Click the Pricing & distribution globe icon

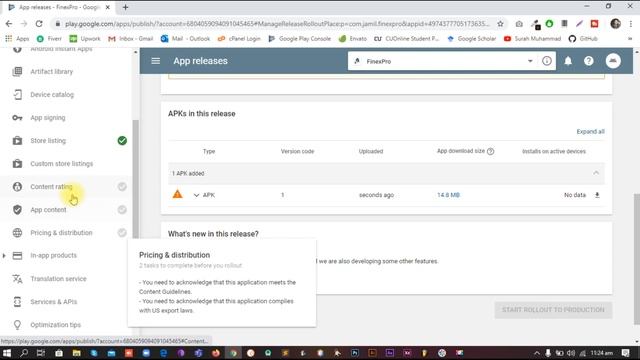coord(17,232)
